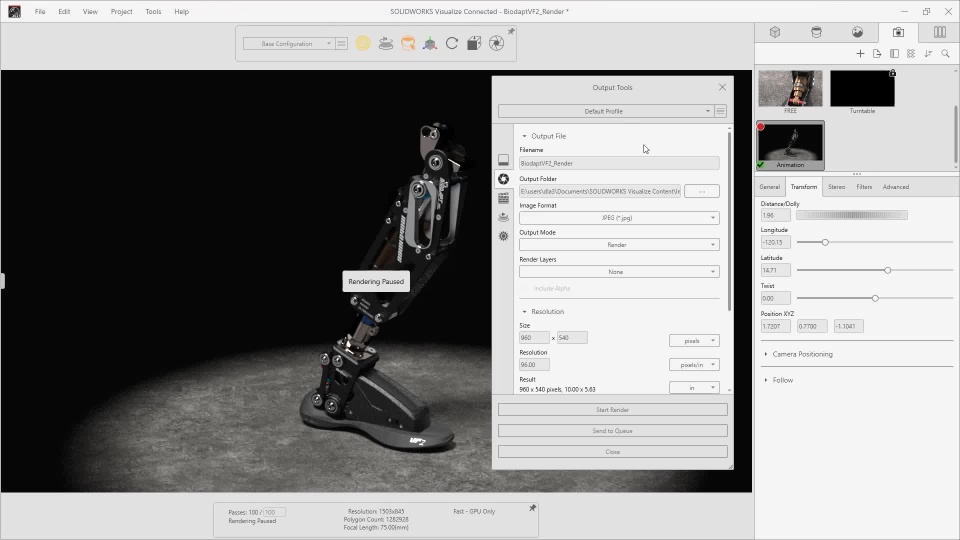
Task: Open the Output Mode Render dropdown
Action: (x=619, y=245)
